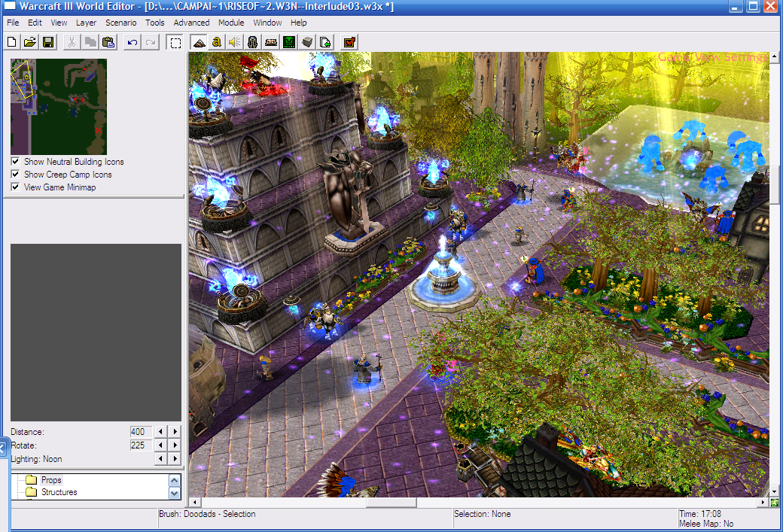
Task: Create a new map with New icon
Action: (x=12, y=42)
